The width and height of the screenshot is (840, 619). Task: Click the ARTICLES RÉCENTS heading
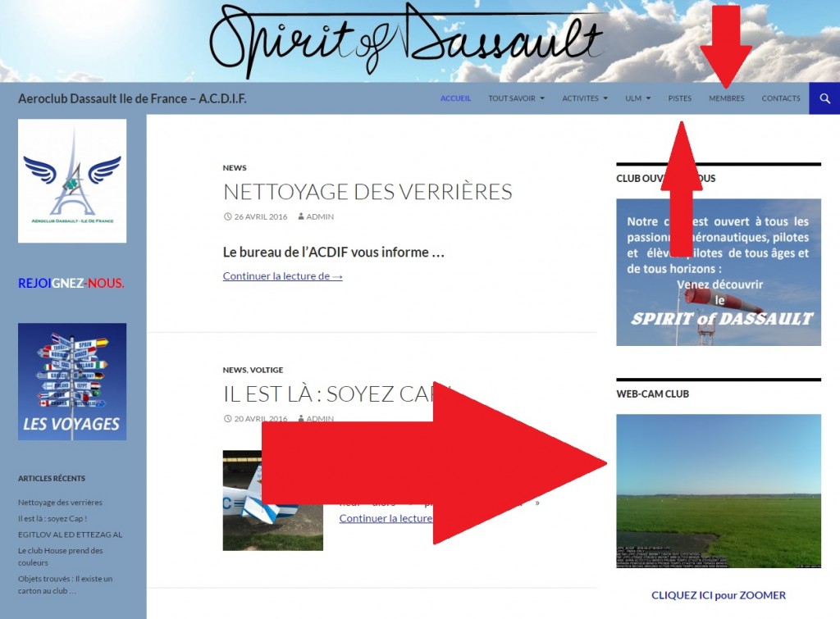click(x=52, y=479)
